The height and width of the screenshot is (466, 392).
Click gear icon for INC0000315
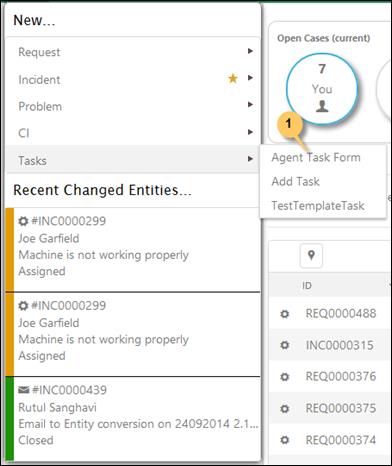(285, 345)
